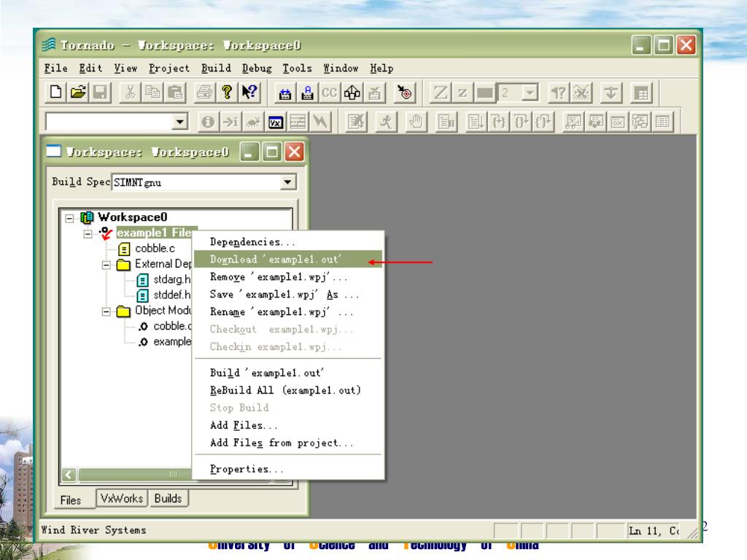The height and width of the screenshot is (560, 747).
Task: Click the target bullseye toolbar icon
Action: tap(404, 93)
